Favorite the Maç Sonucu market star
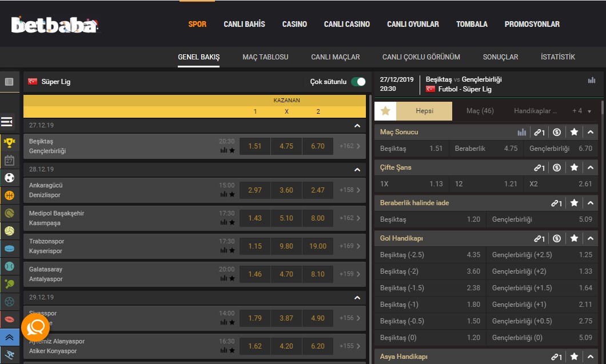This screenshot has height=364, width=606. click(574, 132)
